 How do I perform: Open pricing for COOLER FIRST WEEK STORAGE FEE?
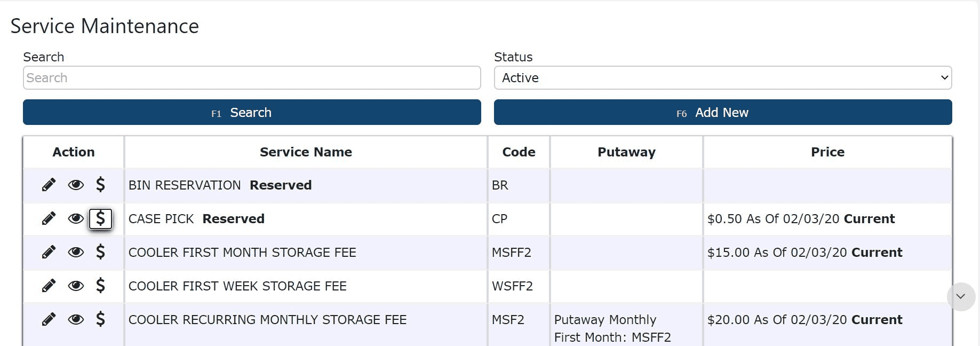pos(100,286)
